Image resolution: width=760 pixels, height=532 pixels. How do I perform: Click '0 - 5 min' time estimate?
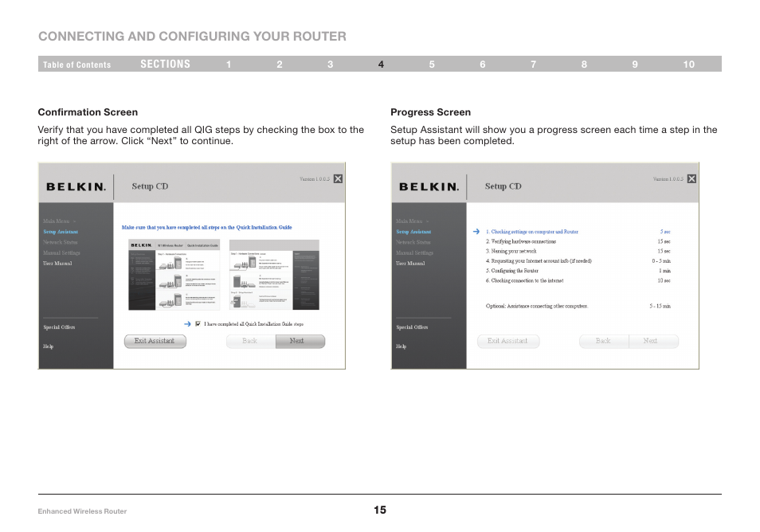[661, 261]
